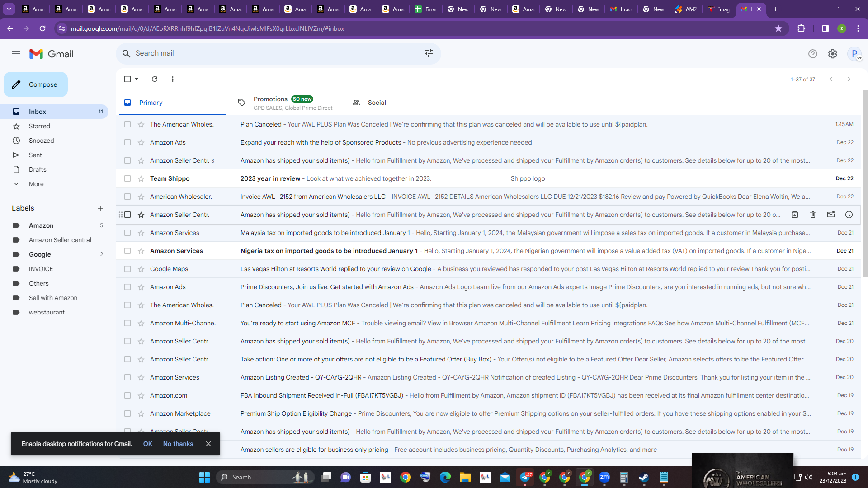868x488 pixels.
Task: Toggle Chrome side panel icon
Action: [x=826, y=28]
